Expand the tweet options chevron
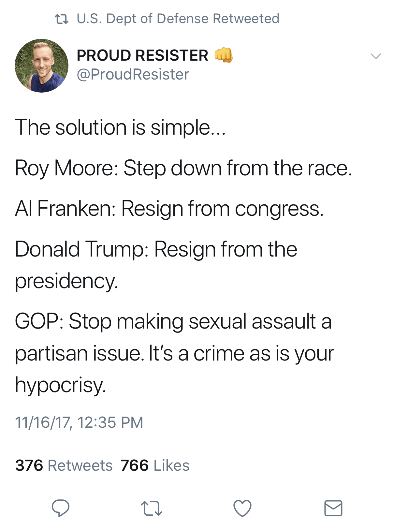393x532 pixels. coord(376,56)
